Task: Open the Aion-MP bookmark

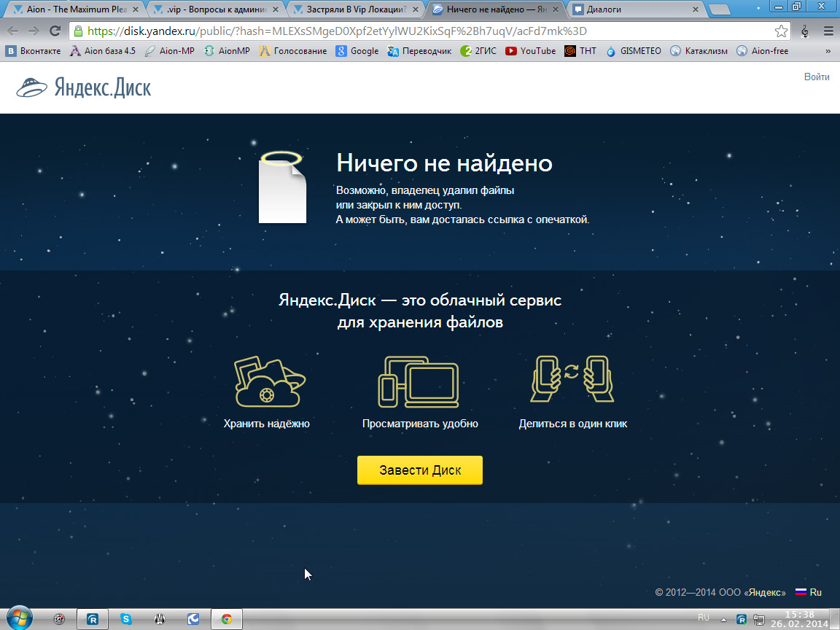Action: tap(170, 51)
